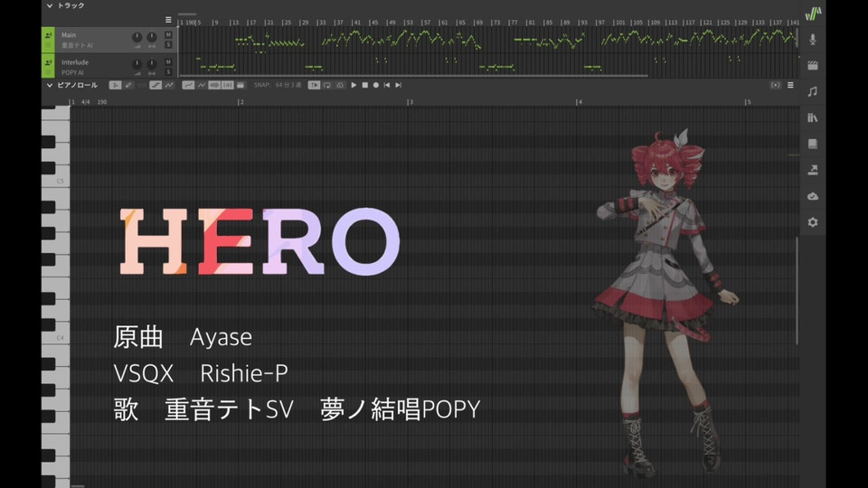The image size is (868, 488).
Task: Open the library books panel
Action: [813, 117]
